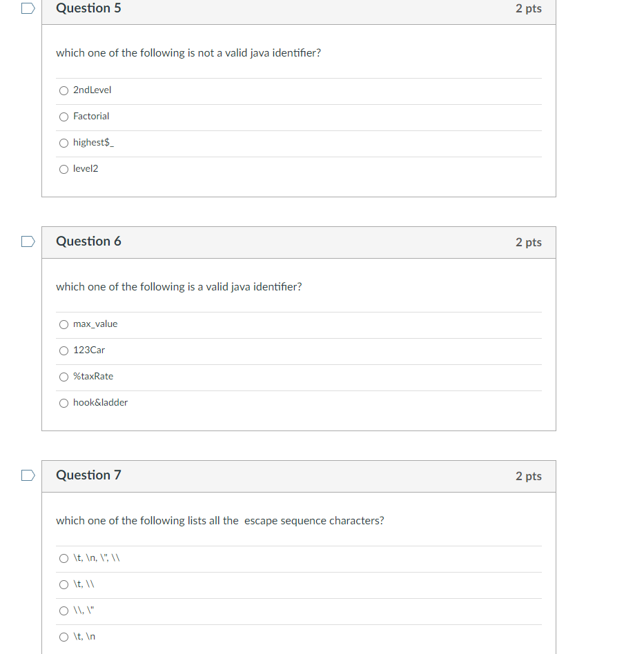Select the 2ndLevel answer option
This screenshot has width=644, height=654.
tap(64, 90)
